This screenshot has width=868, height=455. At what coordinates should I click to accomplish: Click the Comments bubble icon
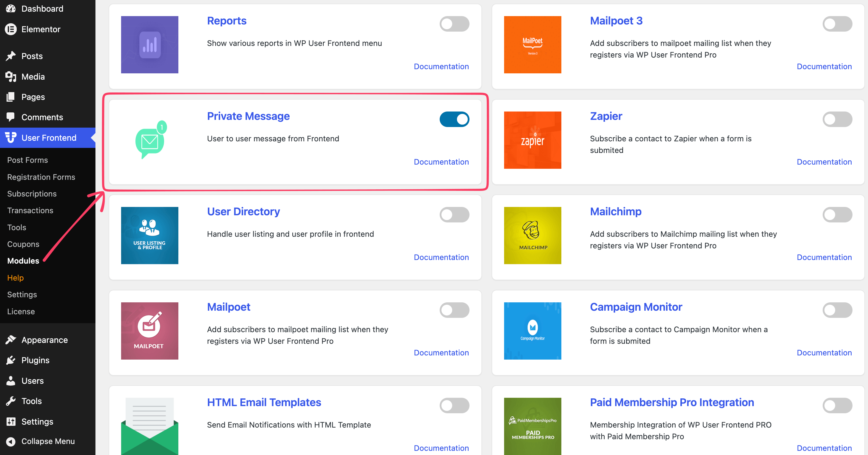[11, 117]
